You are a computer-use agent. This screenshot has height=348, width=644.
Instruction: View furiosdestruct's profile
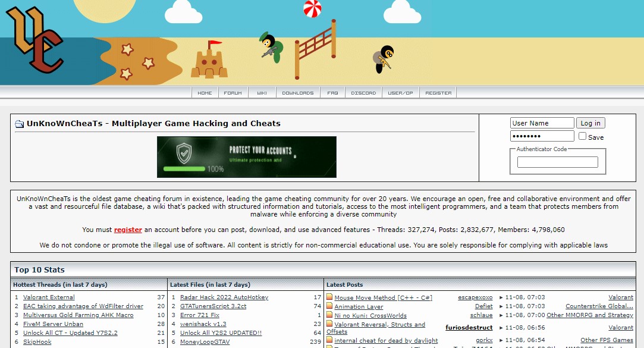point(469,328)
